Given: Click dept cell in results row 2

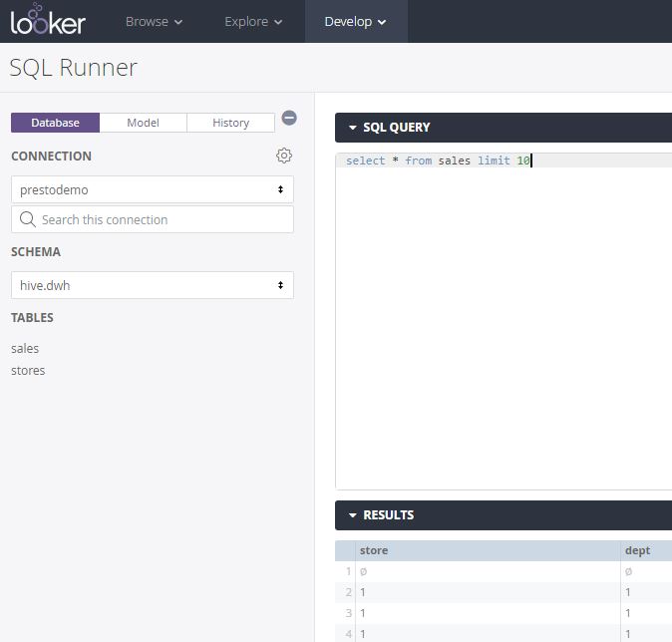Looking at the screenshot, I should [646, 592].
